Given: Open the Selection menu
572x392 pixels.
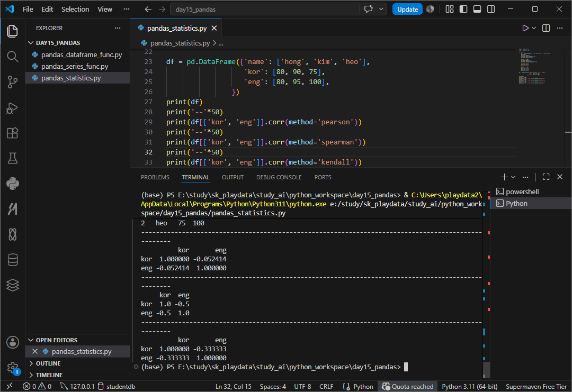Looking at the screenshot, I should tap(75, 9).
